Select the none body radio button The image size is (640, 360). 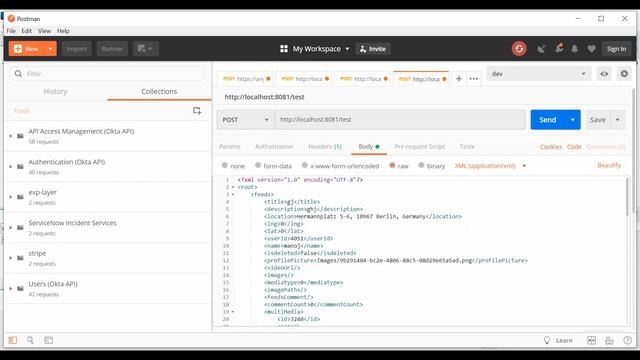coord(224,165)
